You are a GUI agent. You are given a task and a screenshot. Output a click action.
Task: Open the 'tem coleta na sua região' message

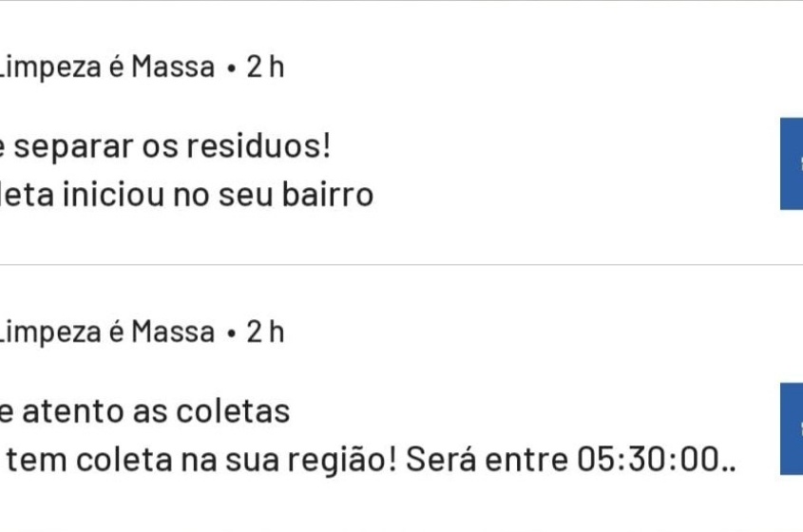(x=201, y=460)
